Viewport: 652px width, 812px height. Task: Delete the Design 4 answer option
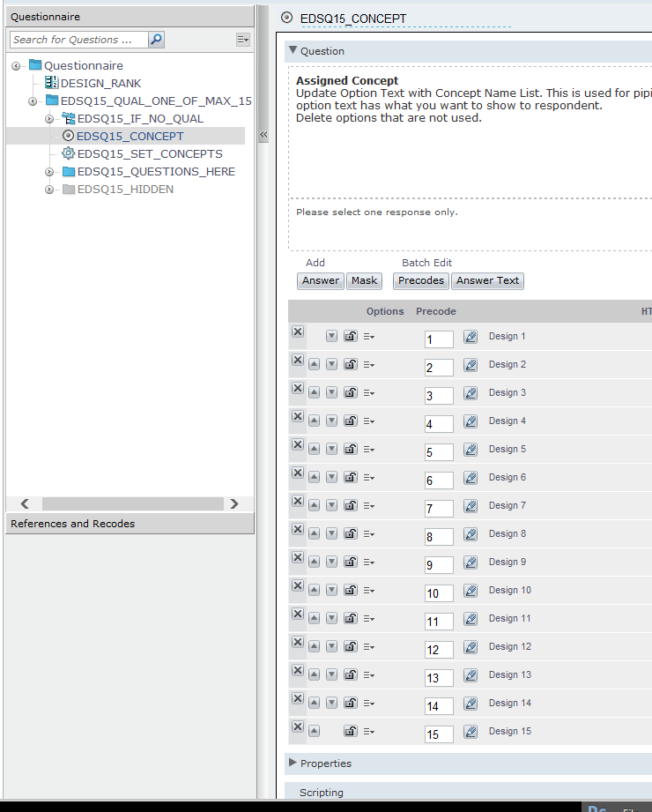pos(298,416)
